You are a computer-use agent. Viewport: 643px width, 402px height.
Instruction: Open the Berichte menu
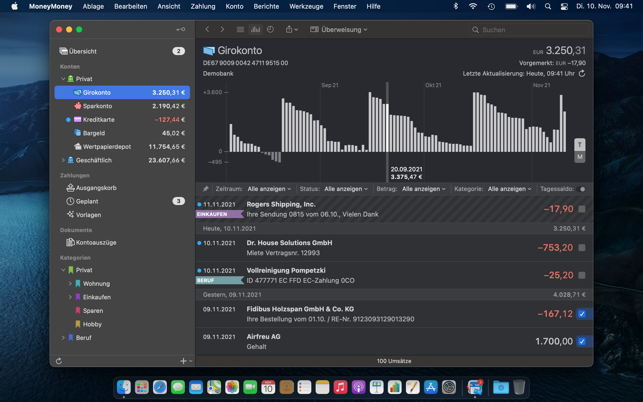266,6
